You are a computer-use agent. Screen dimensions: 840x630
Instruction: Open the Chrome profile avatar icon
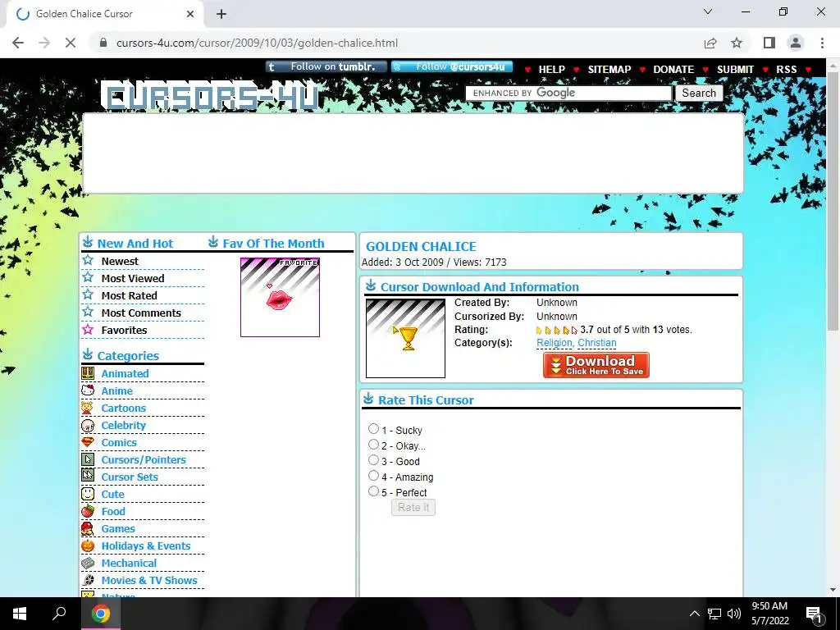[796, 43]
